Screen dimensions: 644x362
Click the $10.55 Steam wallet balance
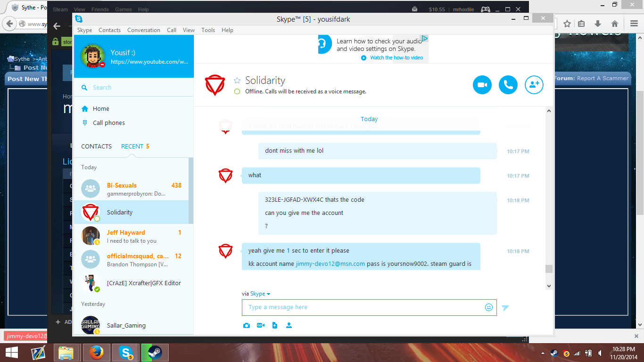(x=437, y=9)
